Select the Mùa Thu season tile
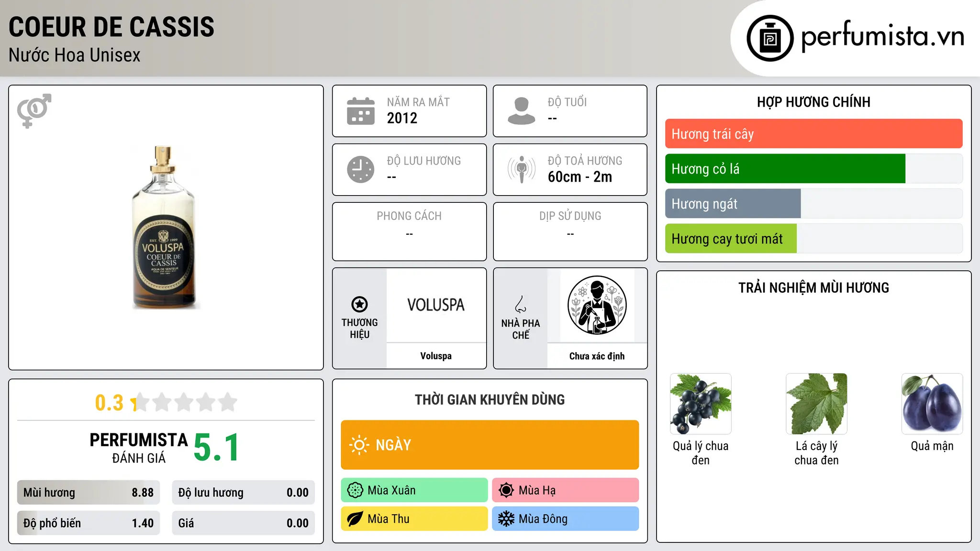 (x=414, y=519)
